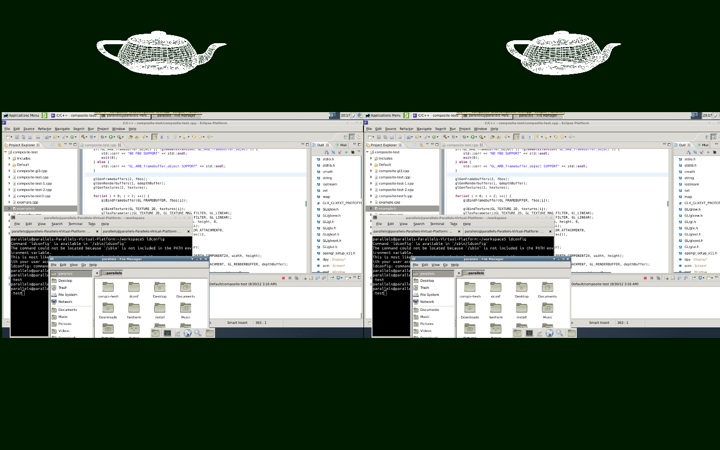Click Collapse All icon in left copy's Project Explorer

tap(53, 145)
